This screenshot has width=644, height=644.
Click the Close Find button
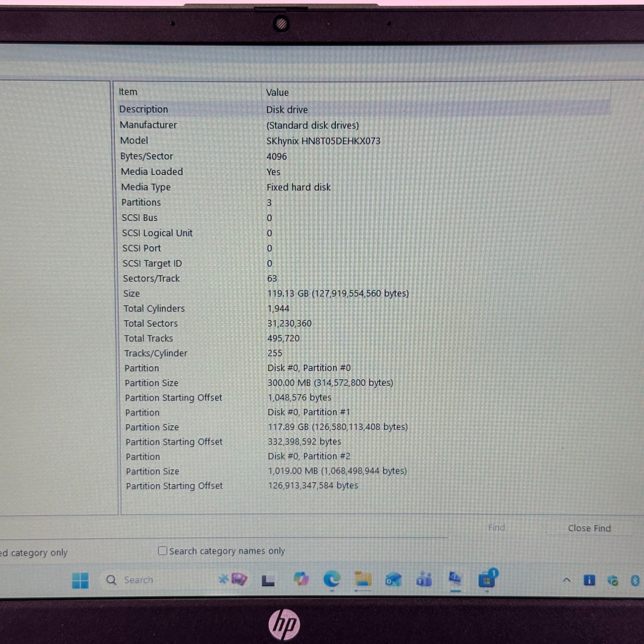tap(589, 528)
